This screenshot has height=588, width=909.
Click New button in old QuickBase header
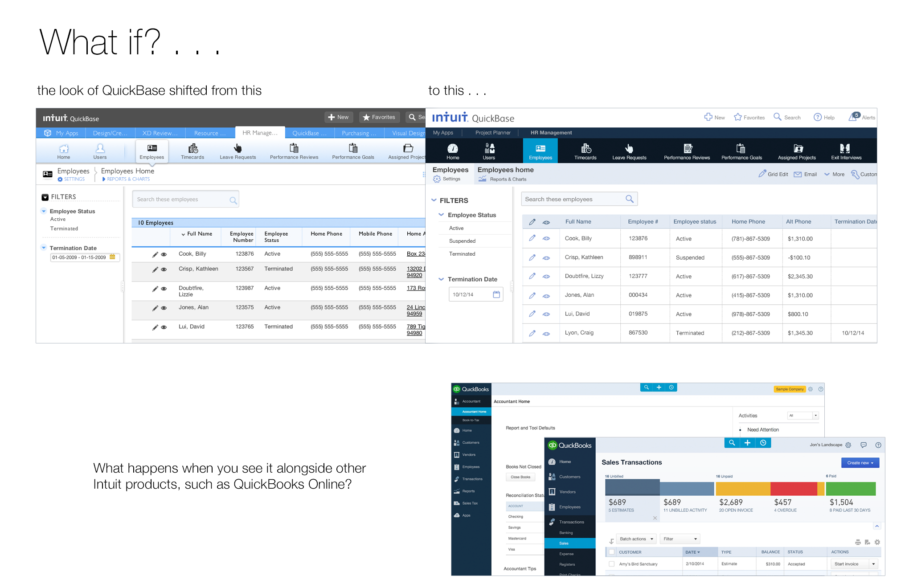pos(339,117)
